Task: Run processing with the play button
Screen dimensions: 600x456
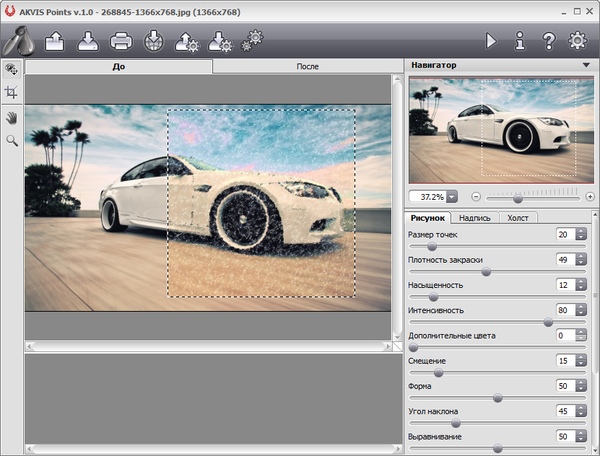Action: [x=491, y=41]
